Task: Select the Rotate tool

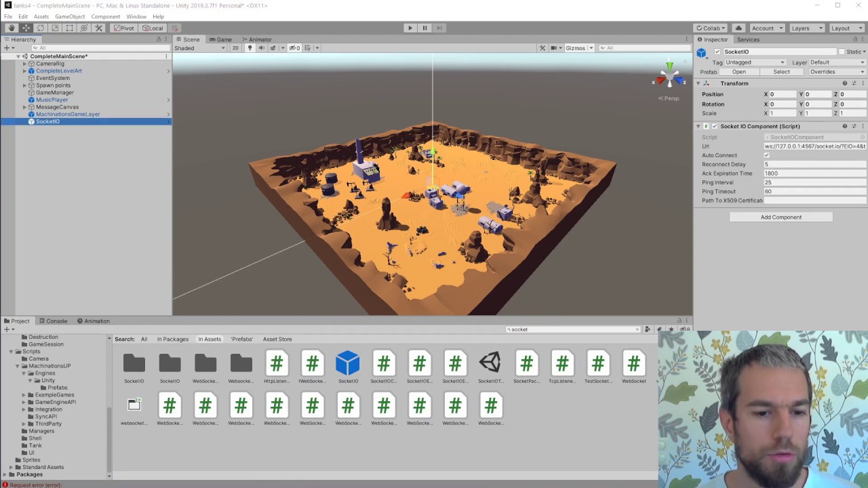Action: [x=41, y=28]
